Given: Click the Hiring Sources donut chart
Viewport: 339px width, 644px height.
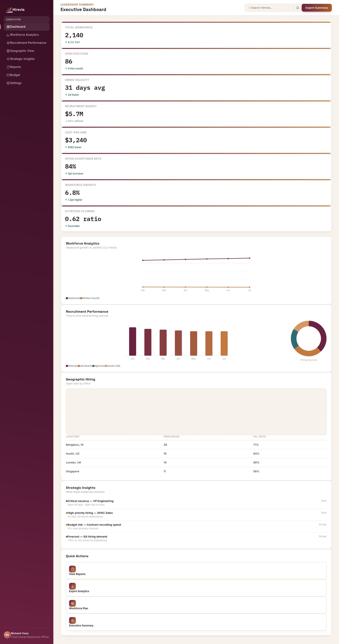Looking at the screenshot, I should point(308,339).
